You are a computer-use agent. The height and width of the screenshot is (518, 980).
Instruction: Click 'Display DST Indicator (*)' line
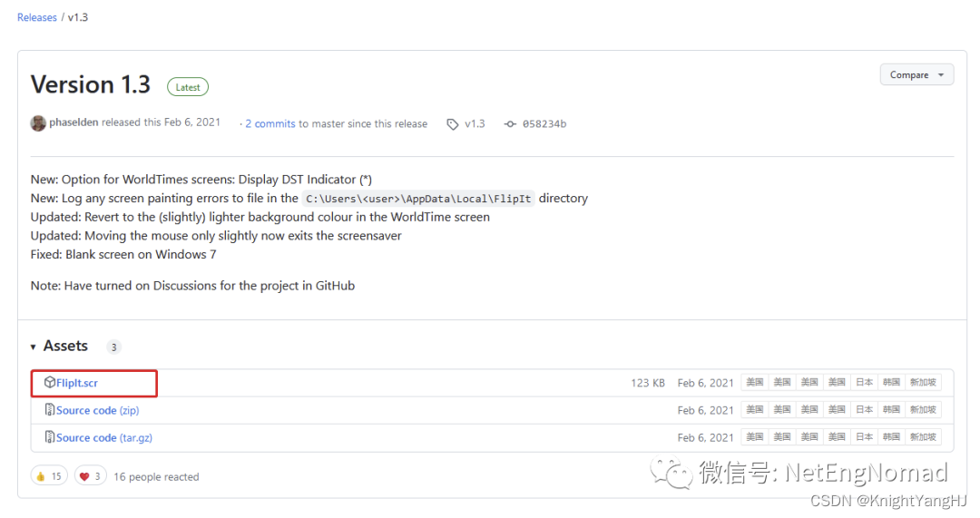tap(201, 180)
